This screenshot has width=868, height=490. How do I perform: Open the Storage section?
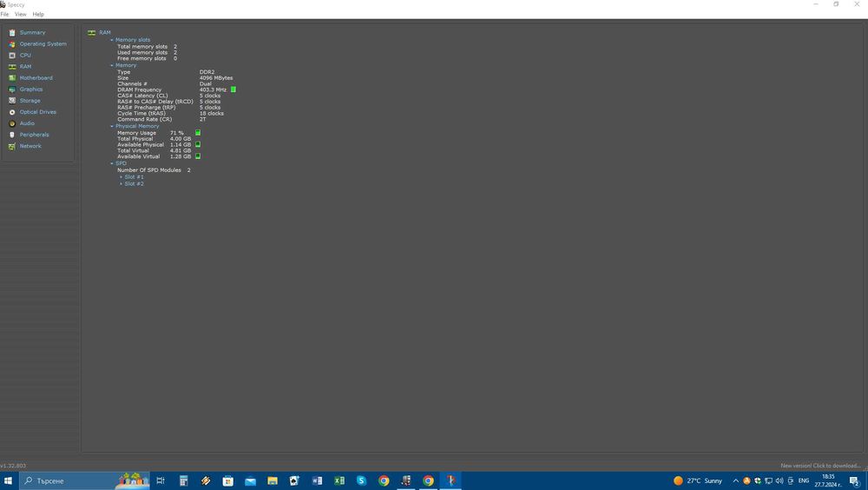(x=30, y=101)
